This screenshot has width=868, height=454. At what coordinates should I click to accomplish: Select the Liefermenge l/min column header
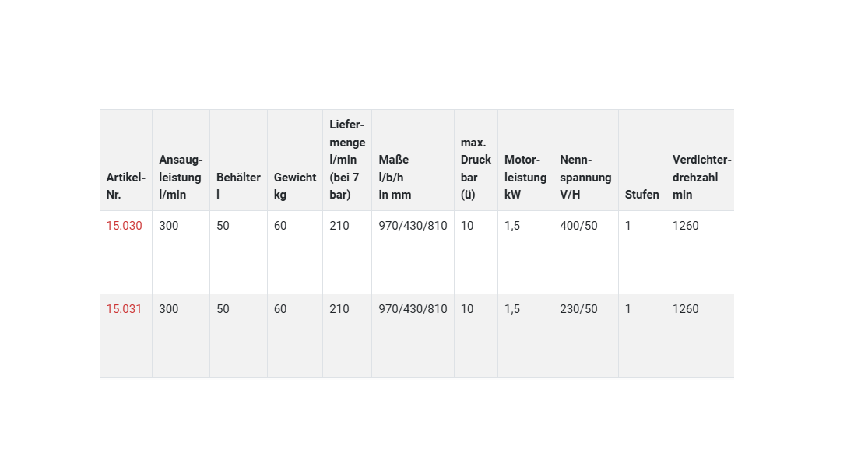pos(347,160)
